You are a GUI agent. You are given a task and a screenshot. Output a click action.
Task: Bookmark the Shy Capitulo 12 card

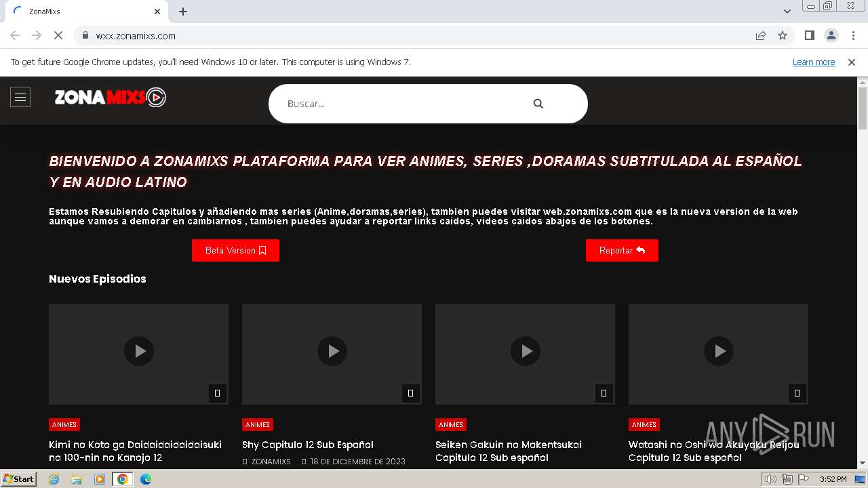click(x=410, y=392)
